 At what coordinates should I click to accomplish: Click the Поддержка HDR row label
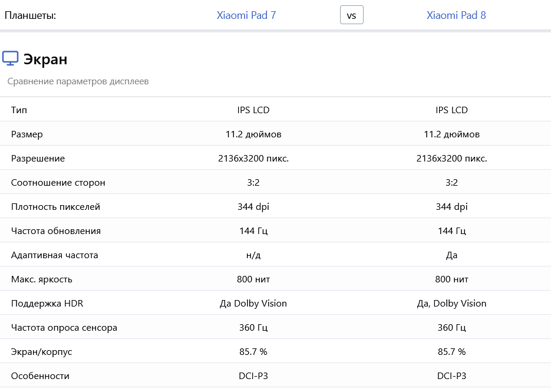point(47,304)
